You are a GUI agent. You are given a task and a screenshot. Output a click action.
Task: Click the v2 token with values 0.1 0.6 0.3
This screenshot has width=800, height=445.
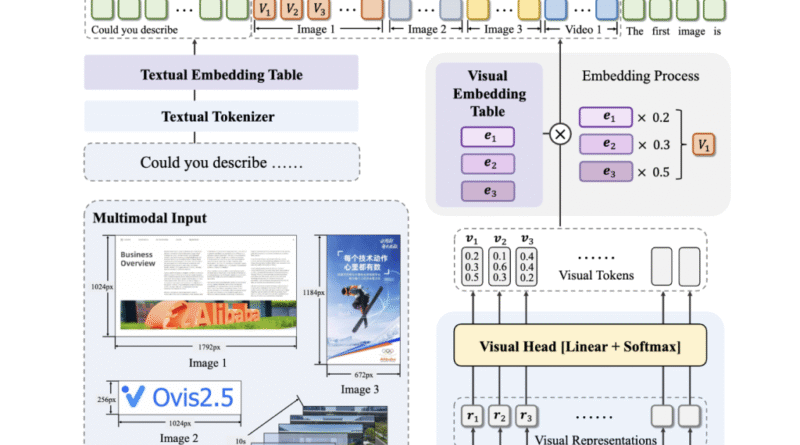[499, 266]
